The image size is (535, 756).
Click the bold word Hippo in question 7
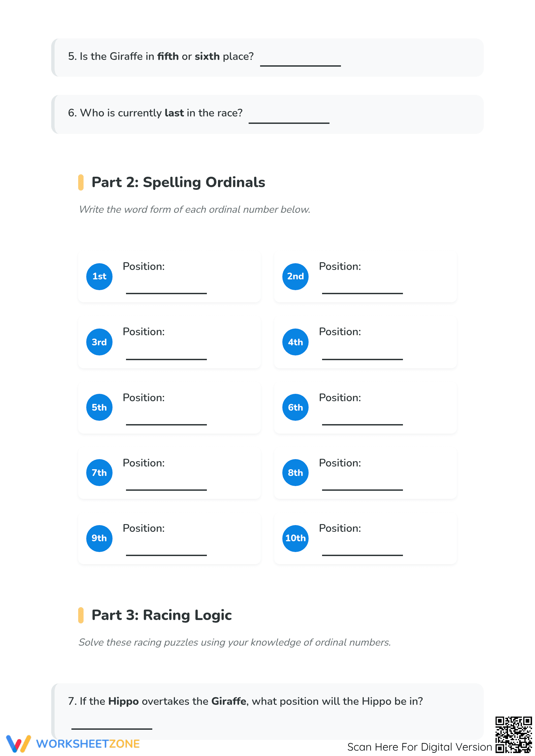[123, 701]
